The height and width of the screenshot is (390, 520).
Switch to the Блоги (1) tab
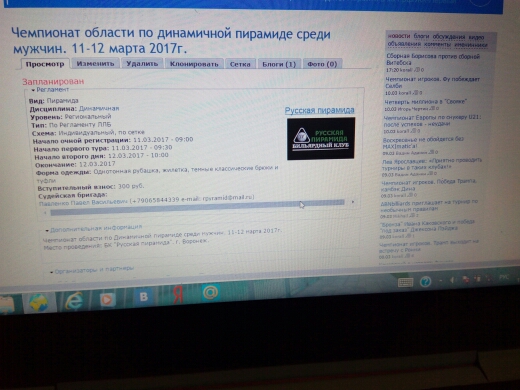(x=279, y=64)
